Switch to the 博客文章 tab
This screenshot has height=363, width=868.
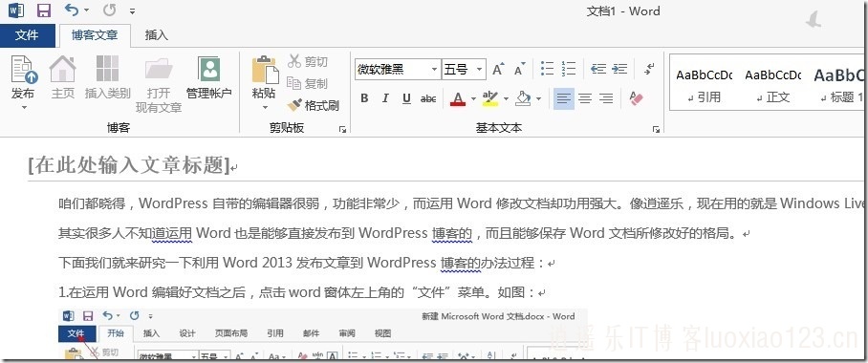(95, 35)
